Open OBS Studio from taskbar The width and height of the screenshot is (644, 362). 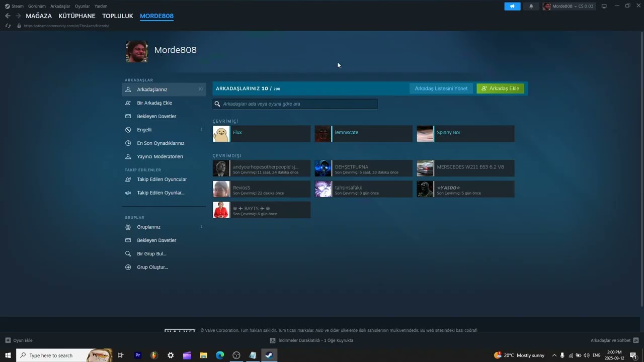tap(236, 355)
